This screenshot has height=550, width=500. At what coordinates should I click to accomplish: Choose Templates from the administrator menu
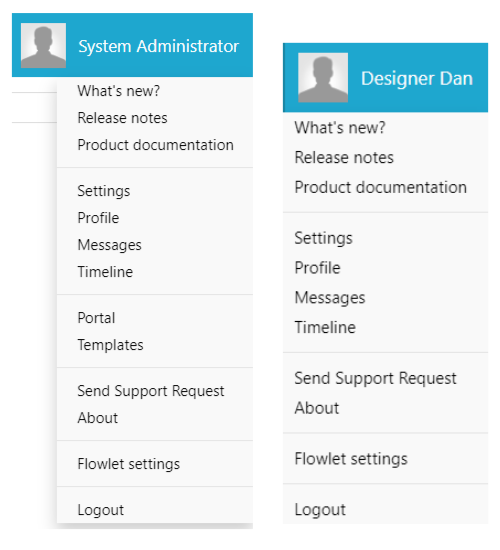pos(111,345)
